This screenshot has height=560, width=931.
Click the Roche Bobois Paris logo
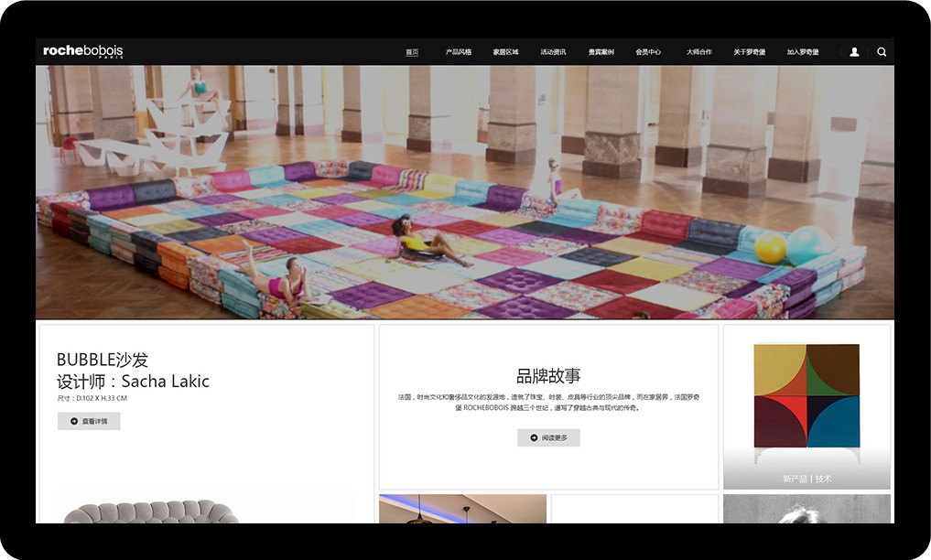click(x=83, y=51)
